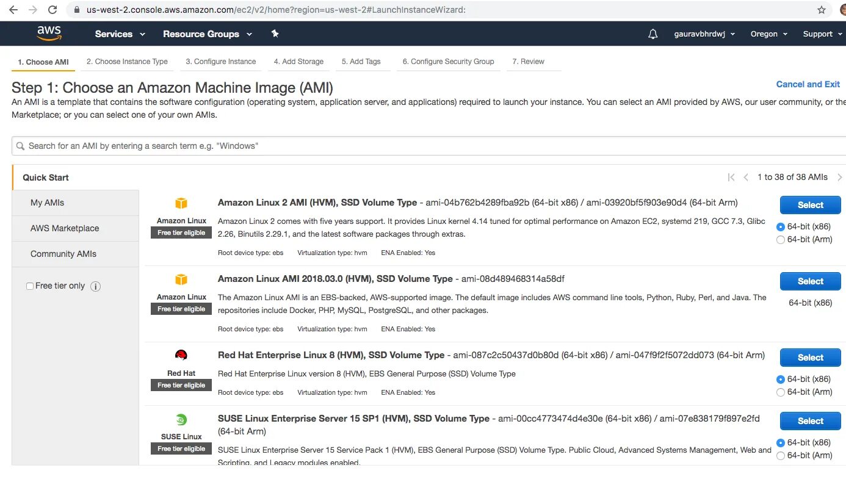Screen dimensions: 846x504
Task: Open the Community AMIs category
Action: click(76, 254)
